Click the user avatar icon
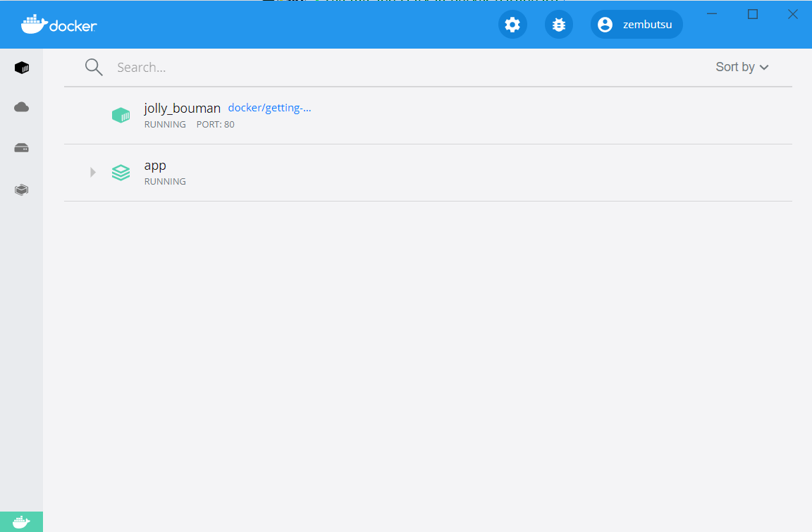 tap(605, 25)
